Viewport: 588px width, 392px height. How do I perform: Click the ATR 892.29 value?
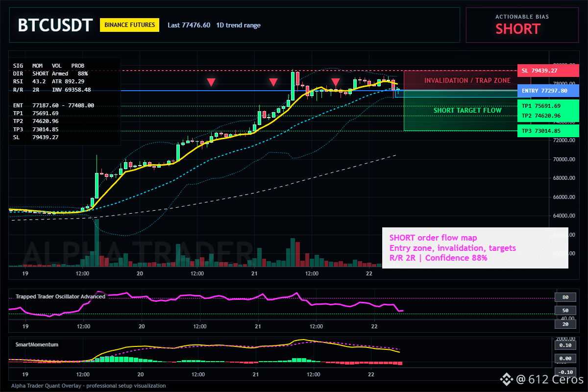68,81
